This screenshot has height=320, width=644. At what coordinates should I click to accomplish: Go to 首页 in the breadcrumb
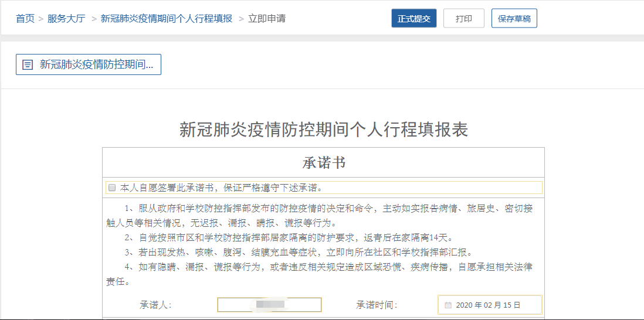coord(25,19)
